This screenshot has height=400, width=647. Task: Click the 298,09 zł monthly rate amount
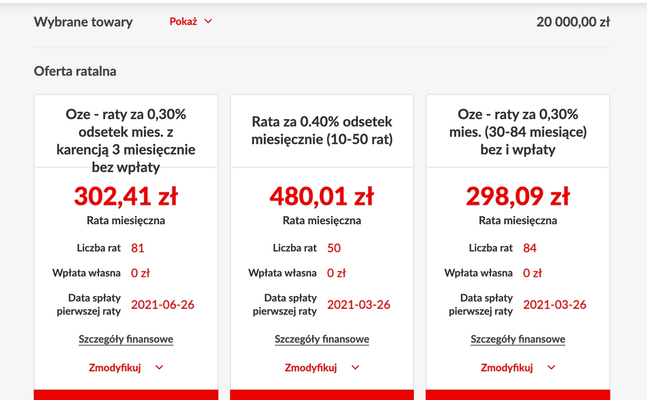518,196
